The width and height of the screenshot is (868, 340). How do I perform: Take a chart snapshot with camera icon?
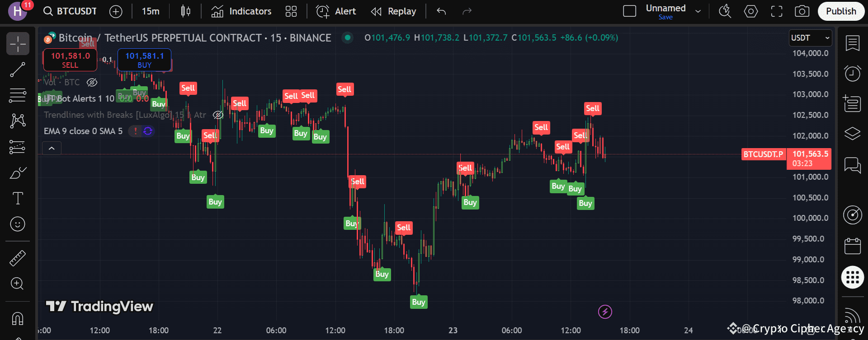(x=802, y=11)
